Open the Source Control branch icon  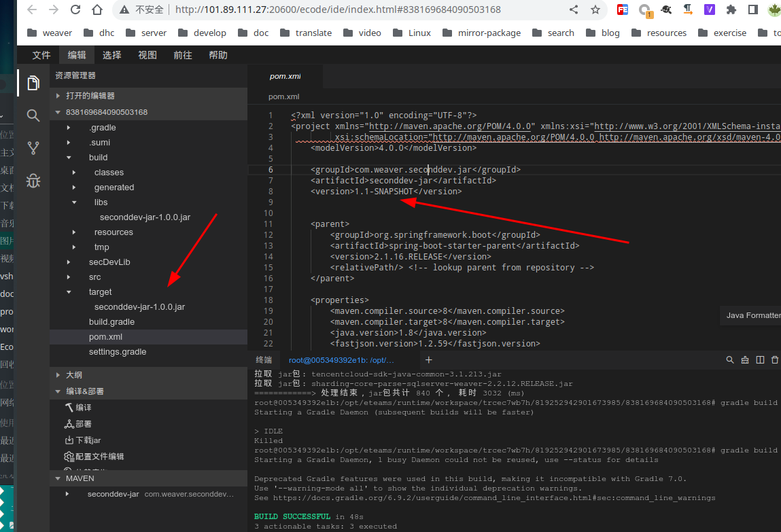(x=33, y=148)
